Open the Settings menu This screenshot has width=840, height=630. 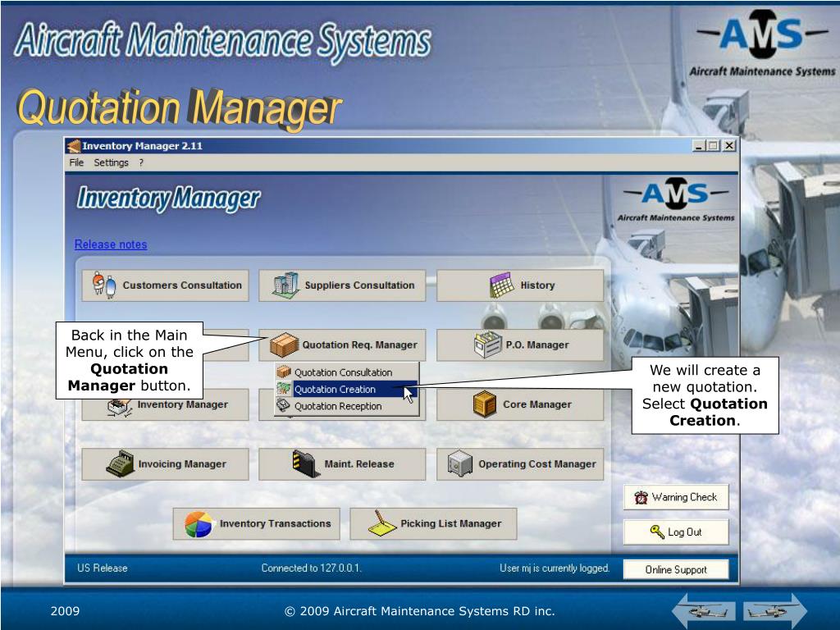(x=111, y=162)
